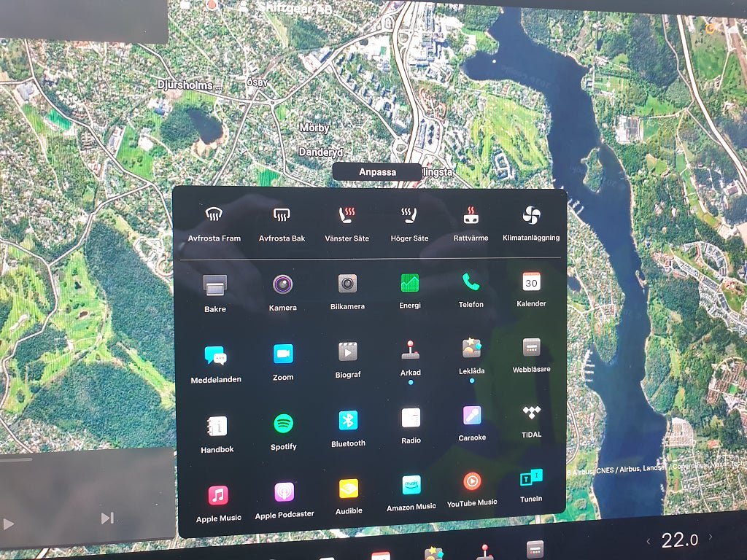The width and height of the screenshot is (747, 560).
Task: Open the Webbläsare browser app
Action: click(531, 347)
